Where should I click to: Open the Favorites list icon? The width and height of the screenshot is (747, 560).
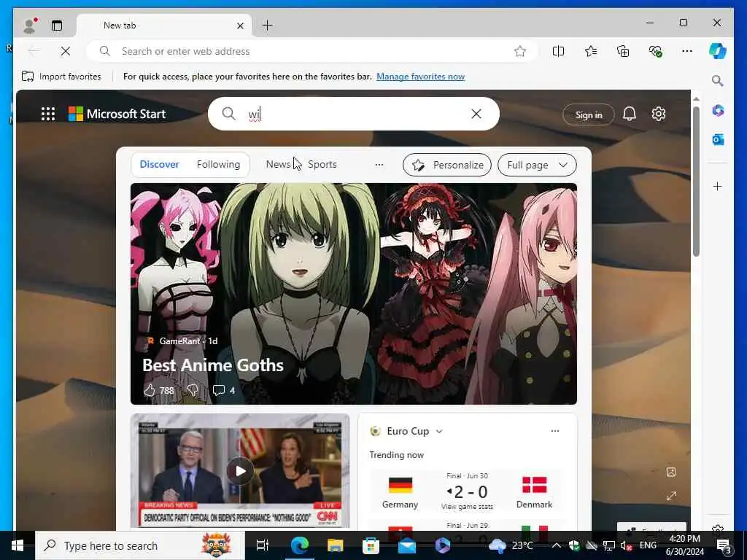tap(591, 51)
